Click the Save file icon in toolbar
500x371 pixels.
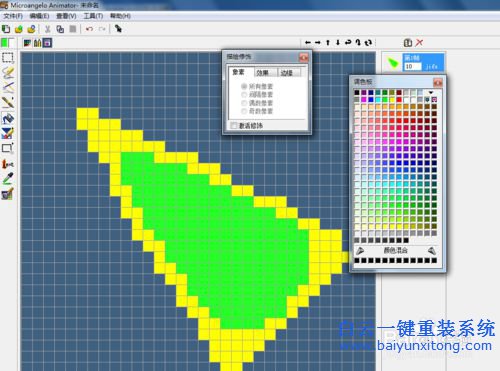coord(31,29)
